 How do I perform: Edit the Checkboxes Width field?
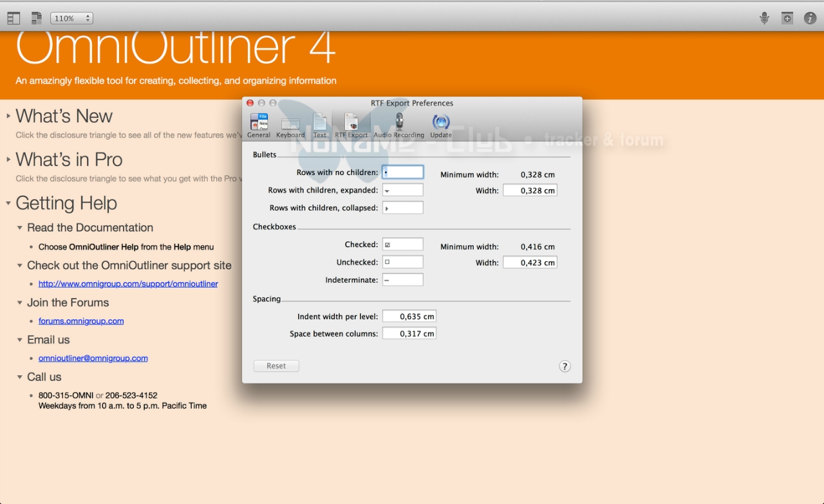(x=530, y=263)
